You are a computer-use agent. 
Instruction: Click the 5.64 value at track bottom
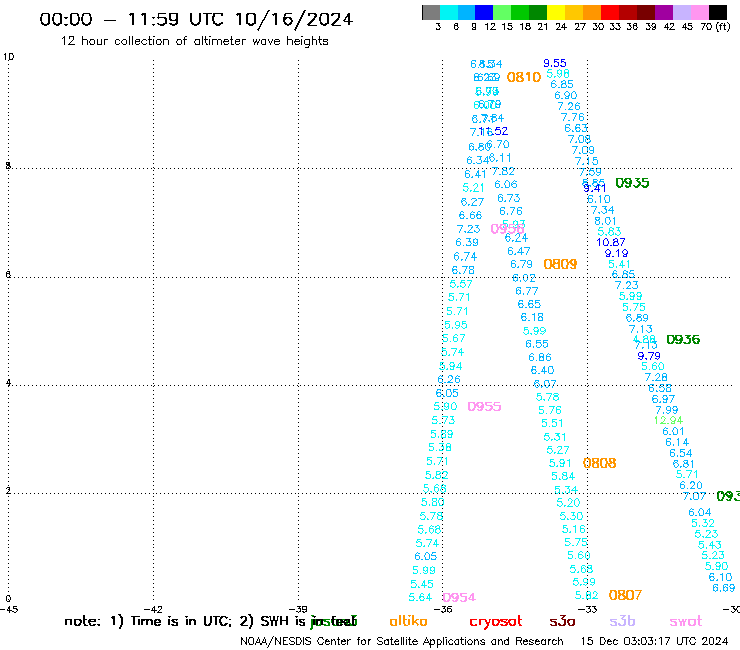tap(420, 598)
